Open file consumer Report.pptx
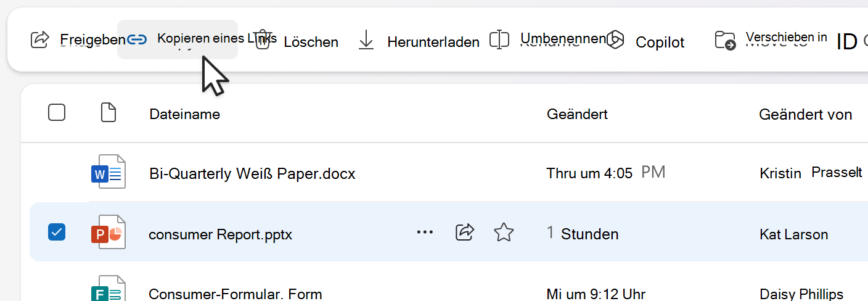The height and width of the screenshot is (301, 868). (221, 234)
